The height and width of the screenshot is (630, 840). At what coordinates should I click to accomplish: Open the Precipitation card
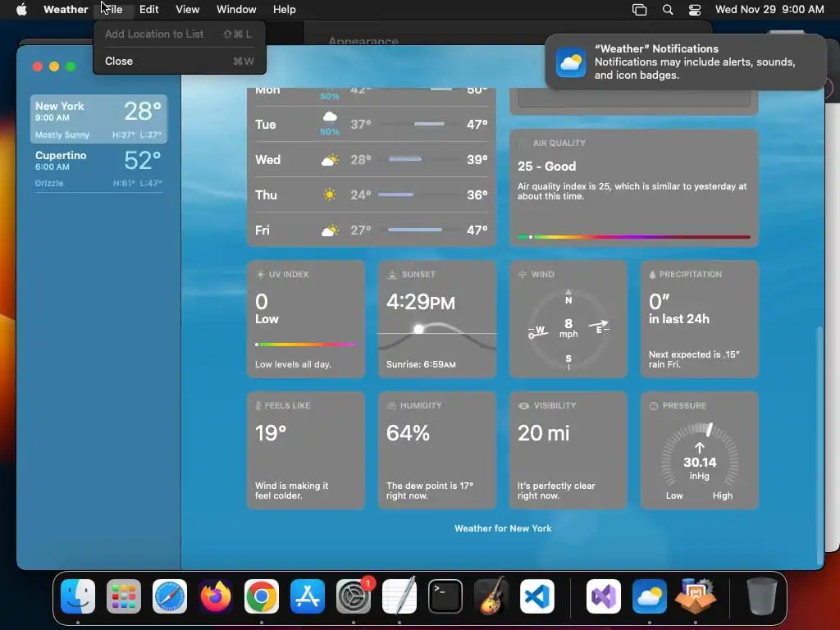700,319
